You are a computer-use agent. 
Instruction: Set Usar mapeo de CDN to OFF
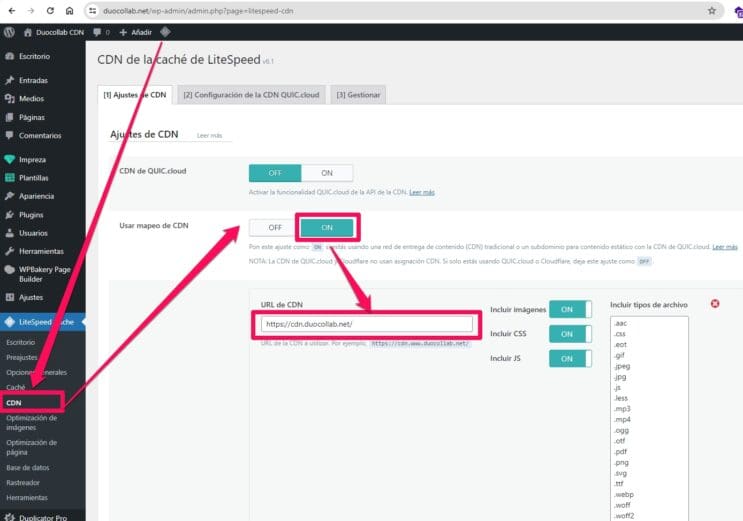pyautogui.click(x=275, y=228)
